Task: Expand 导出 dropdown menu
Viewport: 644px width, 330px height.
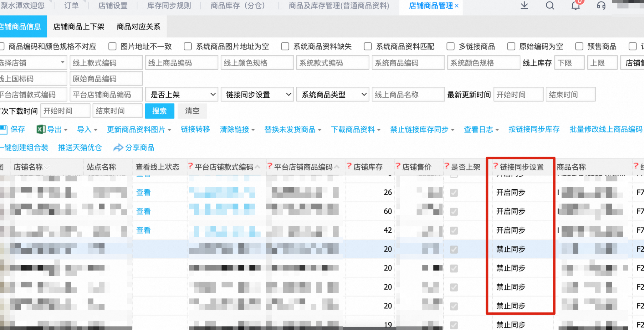Action: point(66,130)
